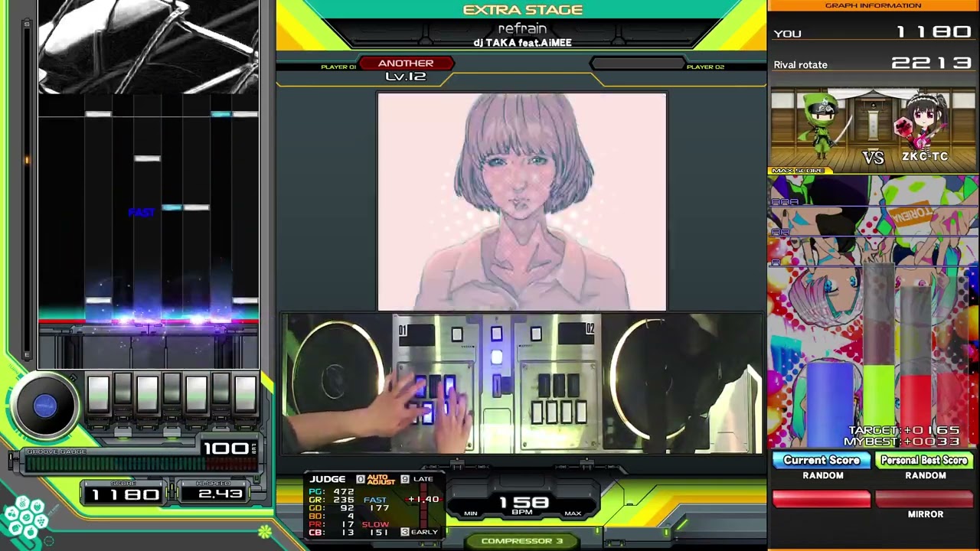Click the 'MIN' BPM label
Viewport: 980px width, 551px height.
(471, 514)
